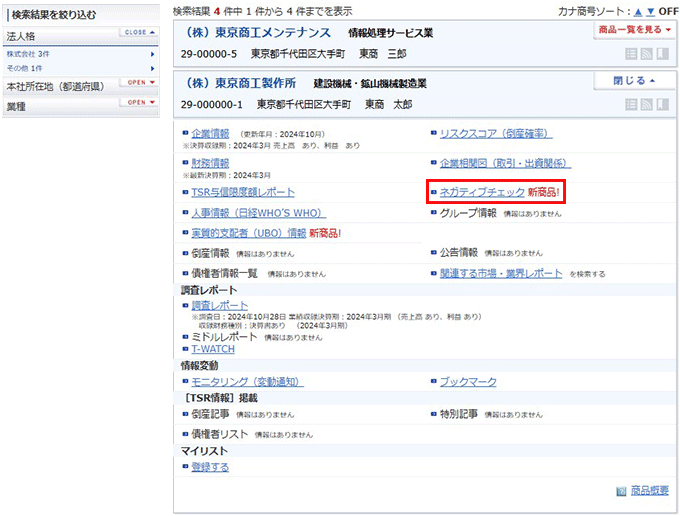Collapse product list with 閉じる button
This screenshot has height=516, width=680.
[634, 81]
